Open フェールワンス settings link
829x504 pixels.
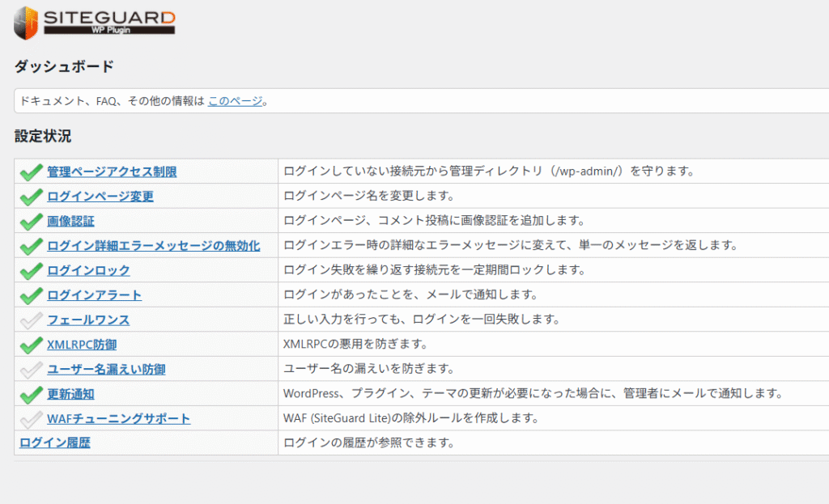click(x=88, y=320)
